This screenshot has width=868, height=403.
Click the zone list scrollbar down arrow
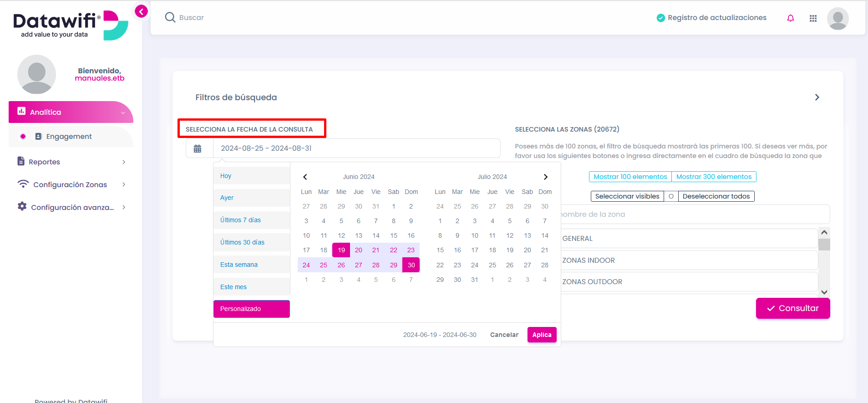tap(824, 292)
